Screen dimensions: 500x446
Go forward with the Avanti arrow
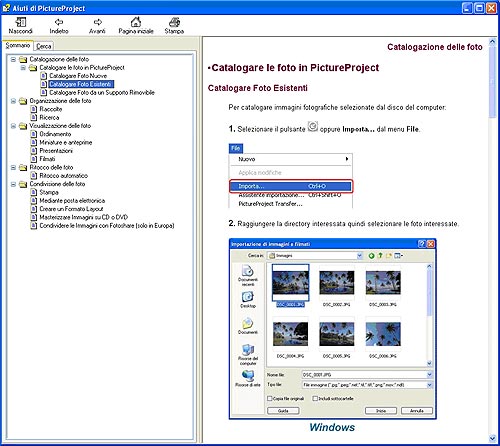pos(97,22)
